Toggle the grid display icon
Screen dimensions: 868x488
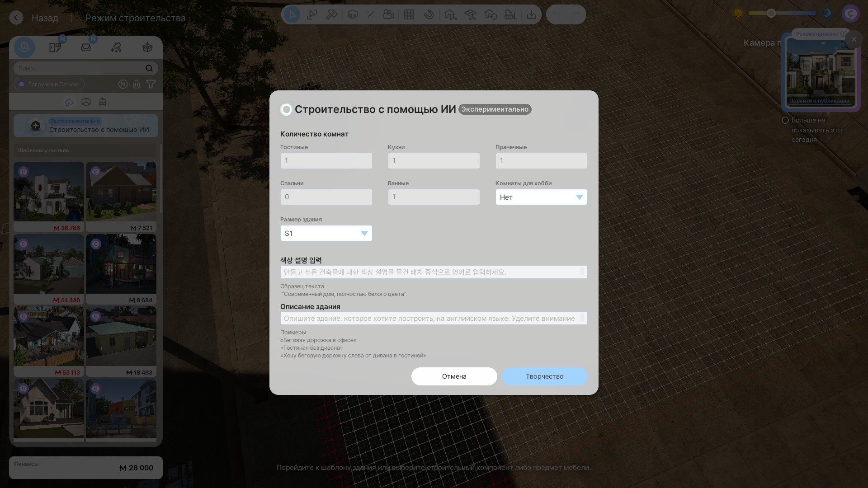pyautogui.click(x=409, y=15)
